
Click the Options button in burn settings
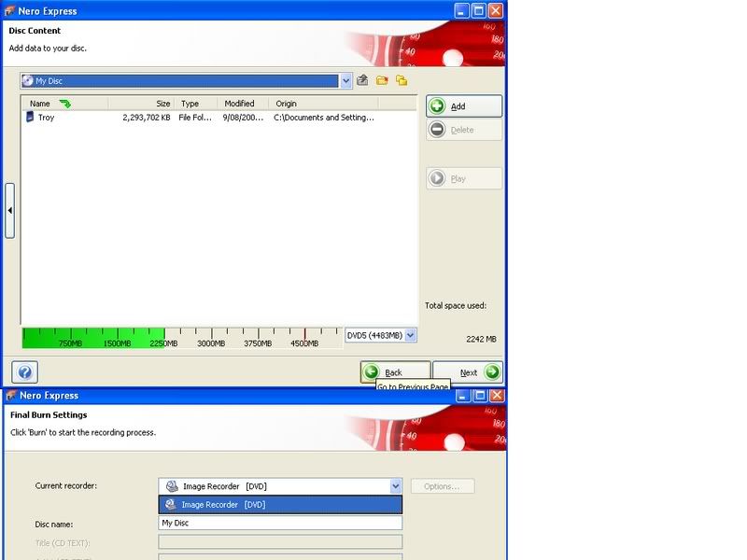443,486
